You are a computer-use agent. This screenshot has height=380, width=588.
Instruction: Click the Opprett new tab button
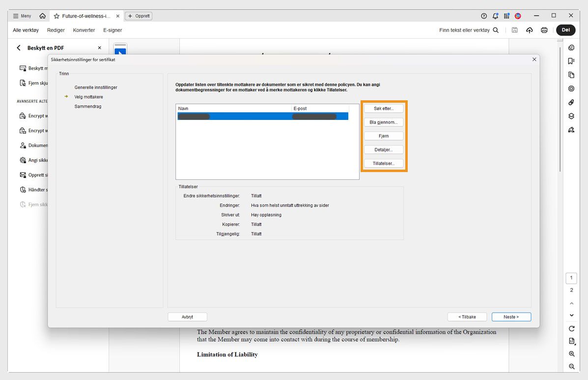point(139,16)
